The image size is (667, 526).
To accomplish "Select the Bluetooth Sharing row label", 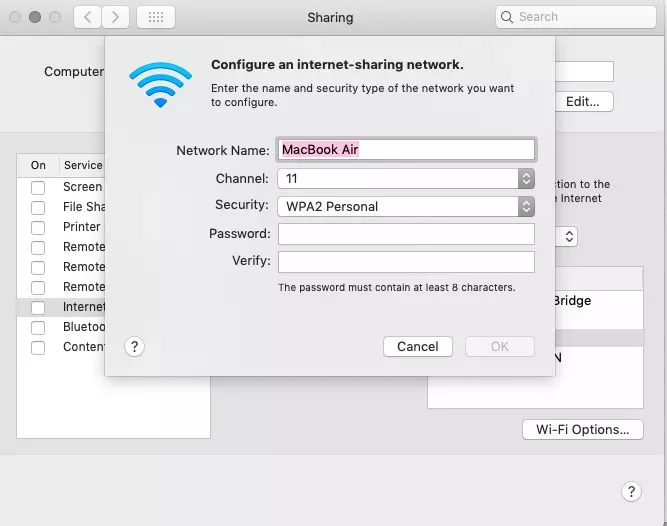I will point(84,327).
